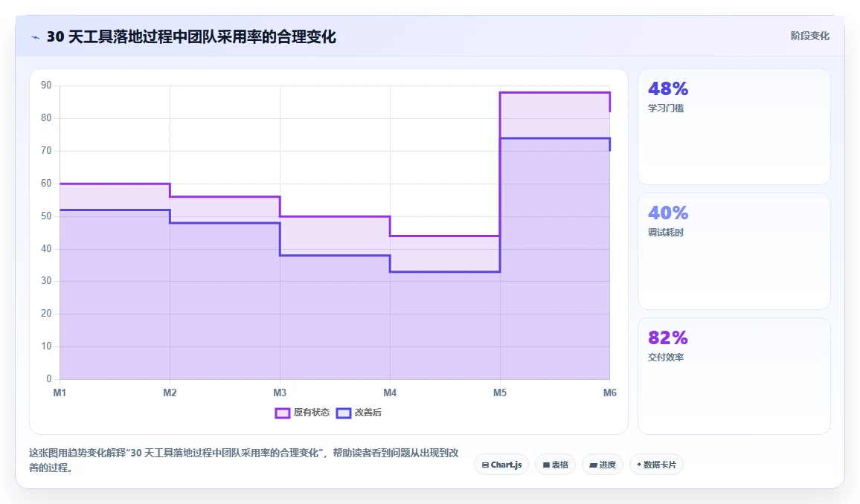The image size is (860, 504).
Task: Click the Chart.js tag
Action: 501,465
